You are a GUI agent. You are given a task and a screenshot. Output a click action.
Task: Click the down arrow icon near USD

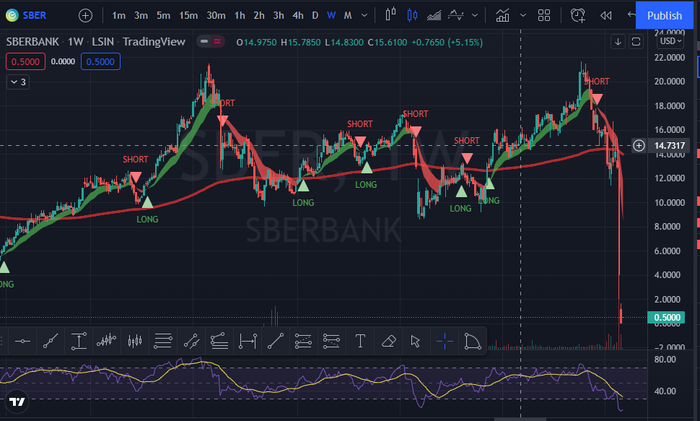click(x=618, y=42)
